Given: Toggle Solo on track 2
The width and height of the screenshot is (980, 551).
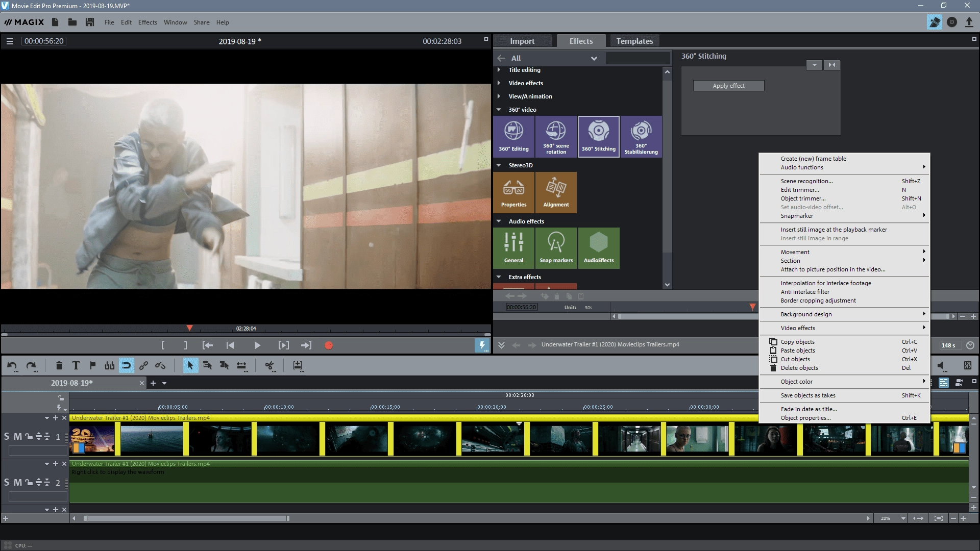Looking at the screenshot, I should pos(7,482).
